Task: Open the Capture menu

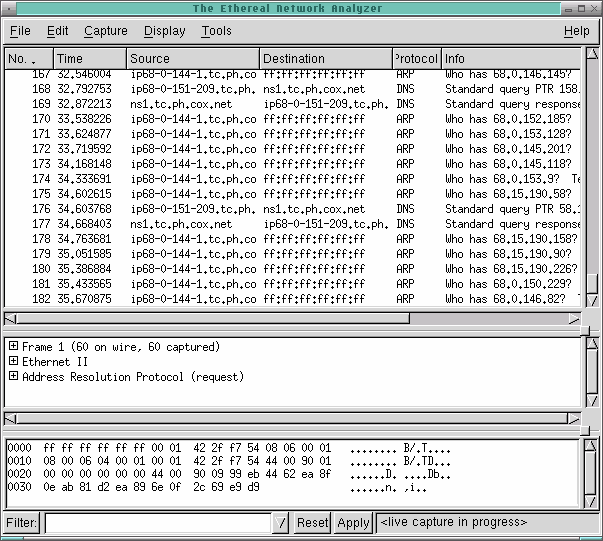Action: click(x=106, y=31)
